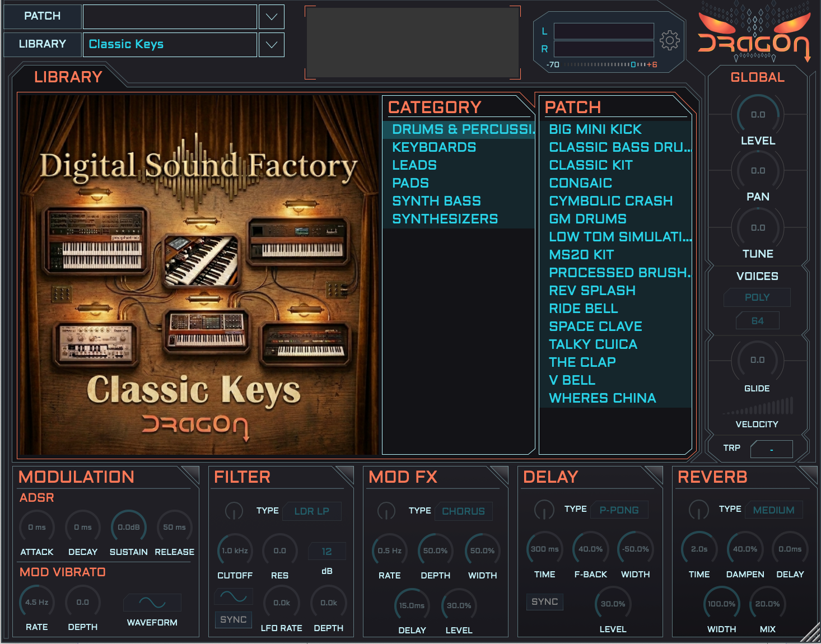Viewport: 821px width, 644px height.
Task: Switch to the LIBRARY tab
Action: coord(68,77)
